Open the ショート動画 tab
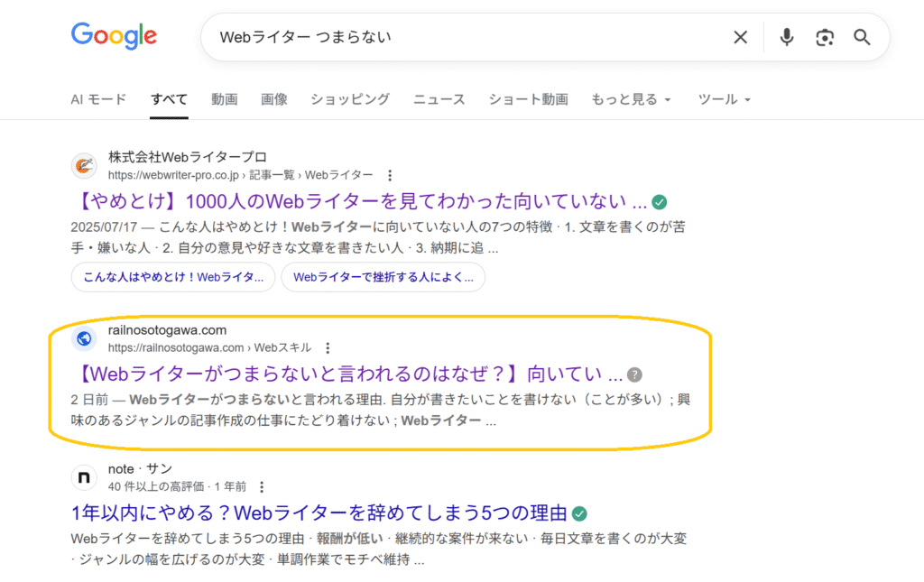 (x=528, y=99)
